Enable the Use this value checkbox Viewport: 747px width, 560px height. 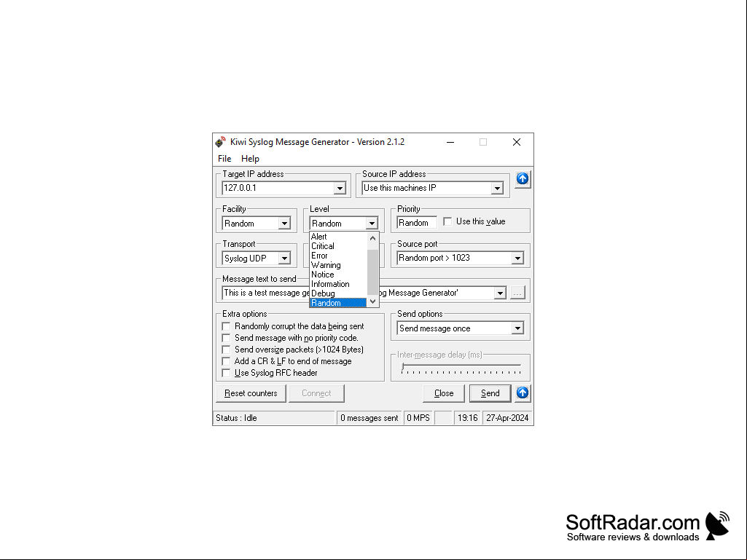(447, 221)
